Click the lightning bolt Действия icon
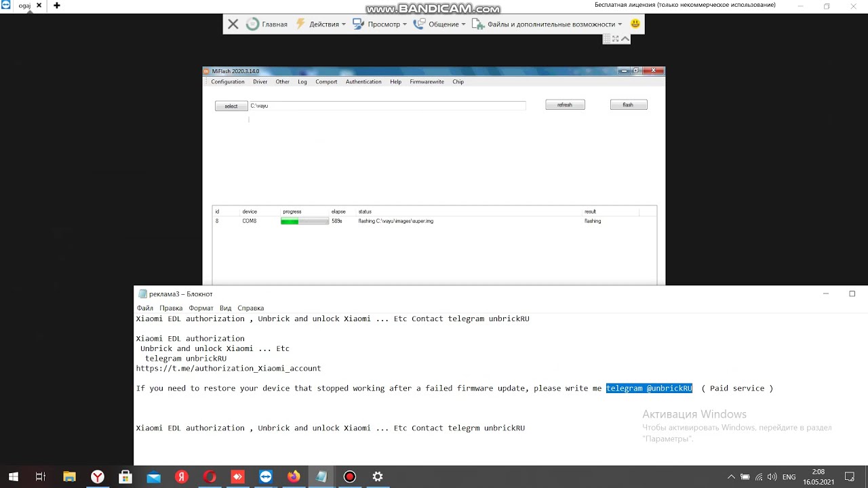868x488 pixels. pyautogui.click(x=300, y=24)
